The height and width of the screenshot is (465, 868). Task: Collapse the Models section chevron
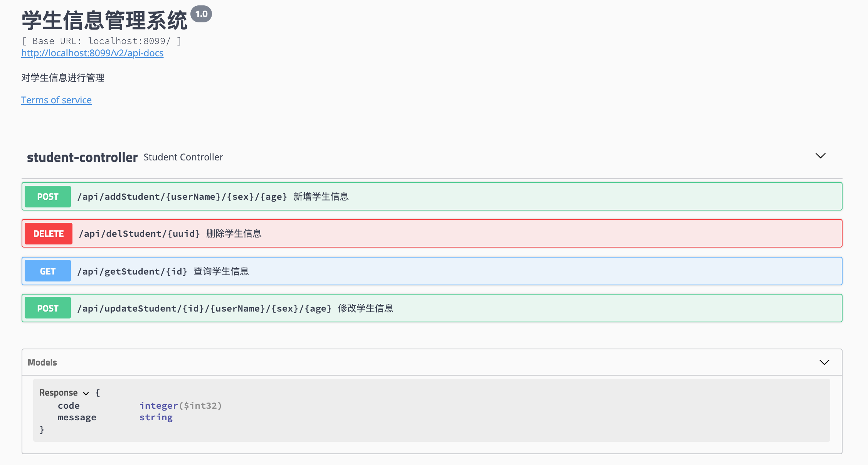[x=824, y=362]
